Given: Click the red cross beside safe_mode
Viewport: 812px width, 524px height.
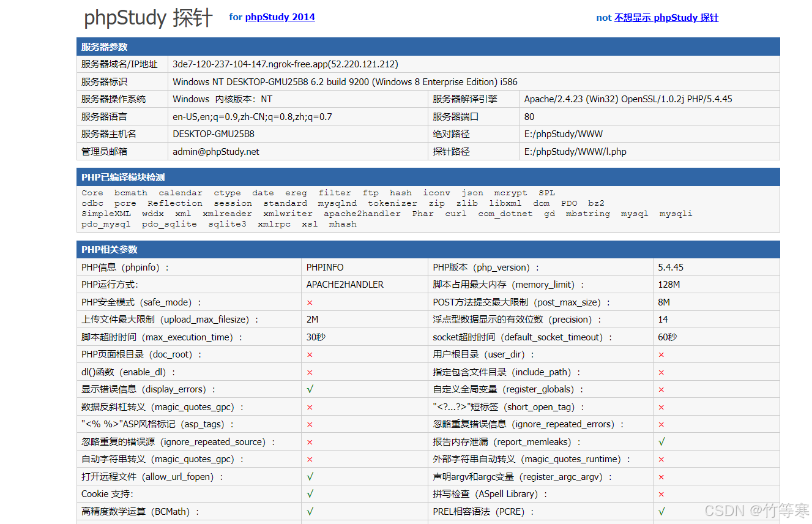Looking at the screenshot, I should click(x=310, y=302).
